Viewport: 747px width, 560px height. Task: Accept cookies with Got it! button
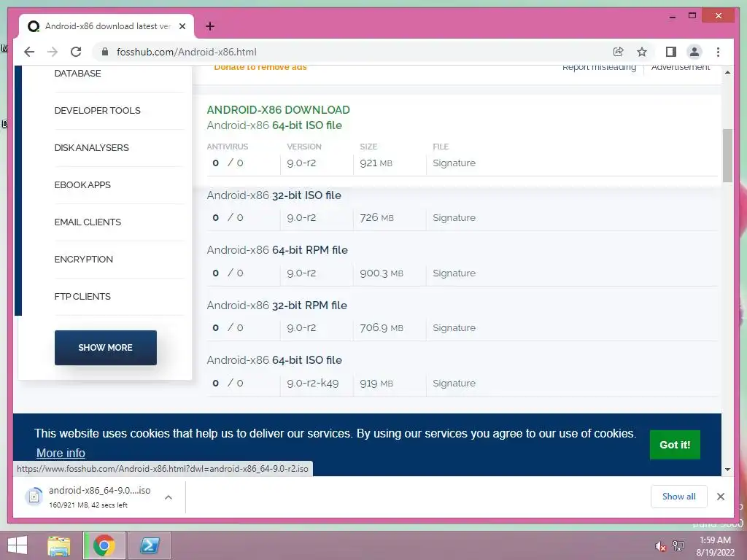click(x=675, y=445)
